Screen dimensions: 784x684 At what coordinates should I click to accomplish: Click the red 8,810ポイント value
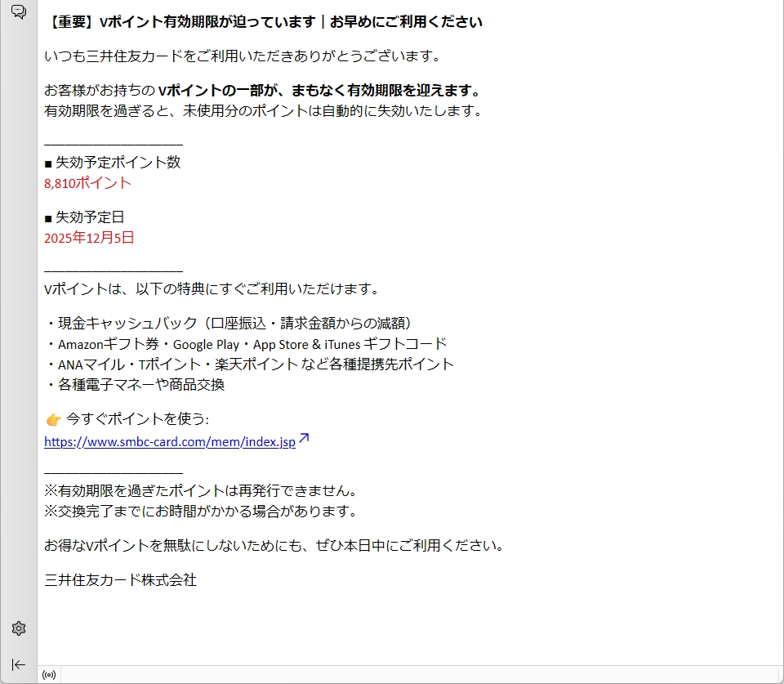pyautogui.click(x=87, y=183)
